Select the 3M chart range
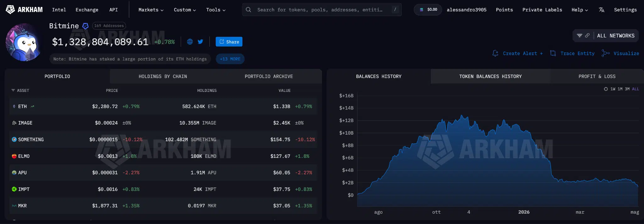This screenshot has width=644, height=224. [627, 89]
